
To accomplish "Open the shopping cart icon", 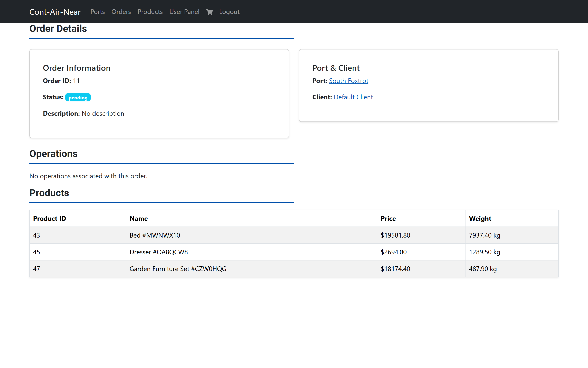I will [209, 12].
